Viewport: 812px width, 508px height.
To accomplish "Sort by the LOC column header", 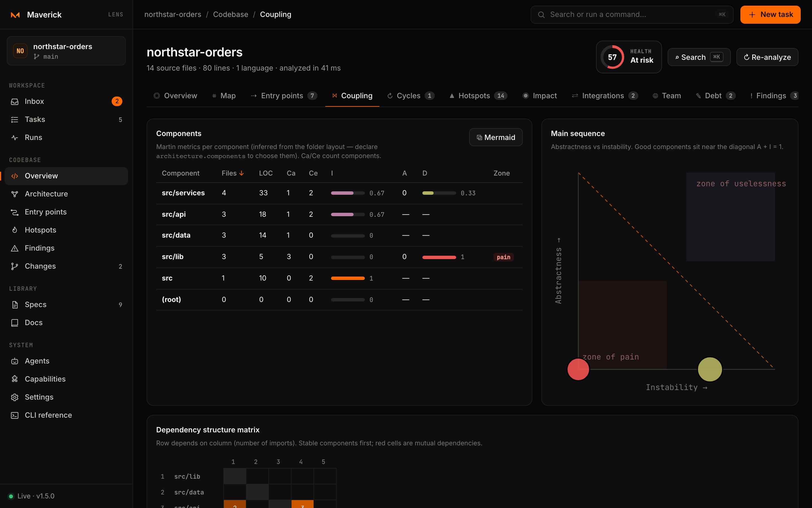I will 266,173.
